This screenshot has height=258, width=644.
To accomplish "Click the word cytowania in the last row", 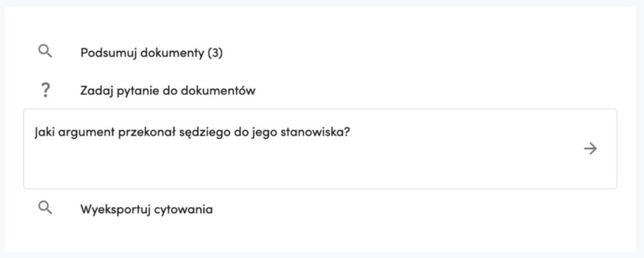I will point(183,210).
